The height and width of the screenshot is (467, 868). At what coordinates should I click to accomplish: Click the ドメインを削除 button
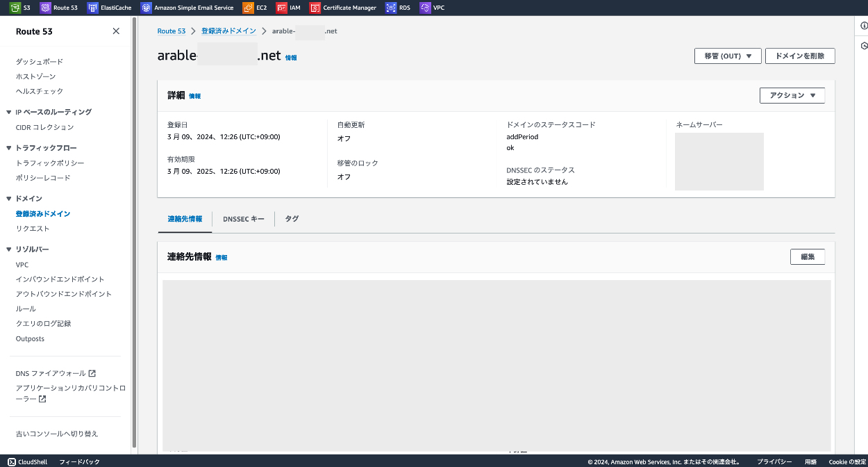800,56
